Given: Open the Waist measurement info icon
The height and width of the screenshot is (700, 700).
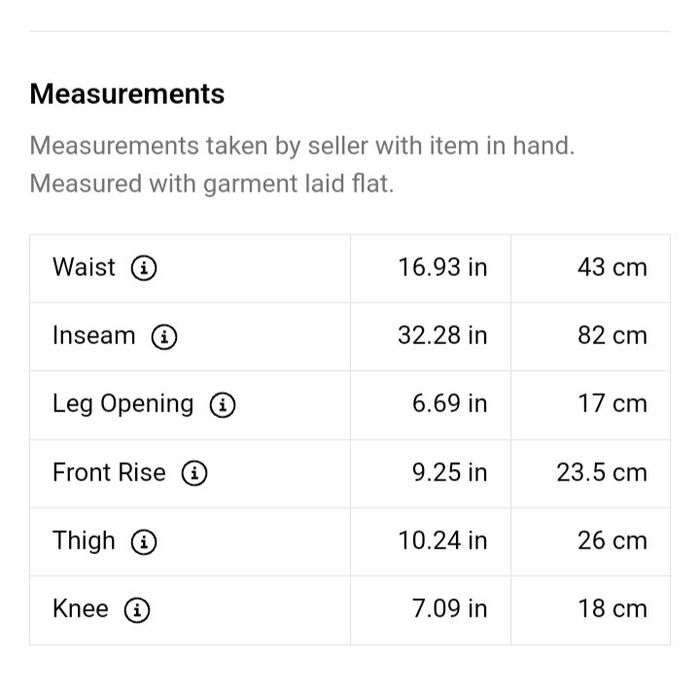Looking at the screenshot, I should tap(145, 269).
